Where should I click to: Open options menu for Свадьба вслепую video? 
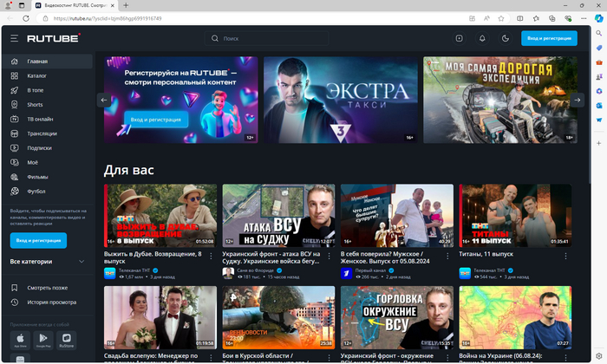[x=211, y=357]
